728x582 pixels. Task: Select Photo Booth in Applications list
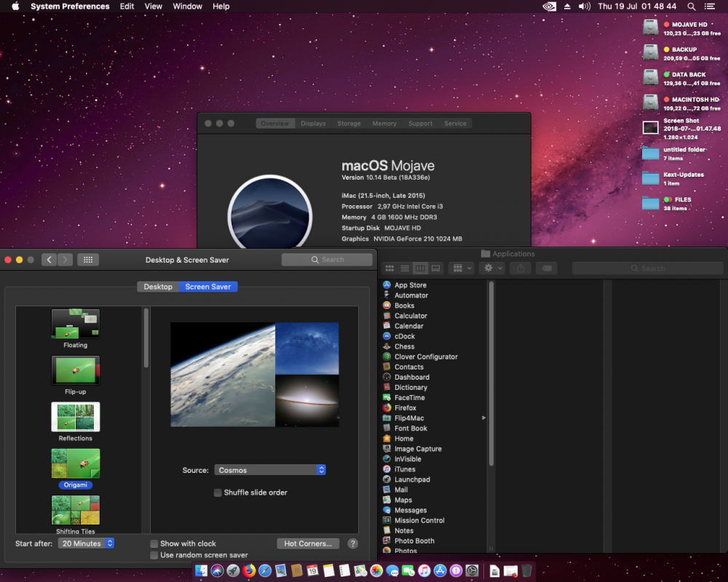click(x=414, y=541)
